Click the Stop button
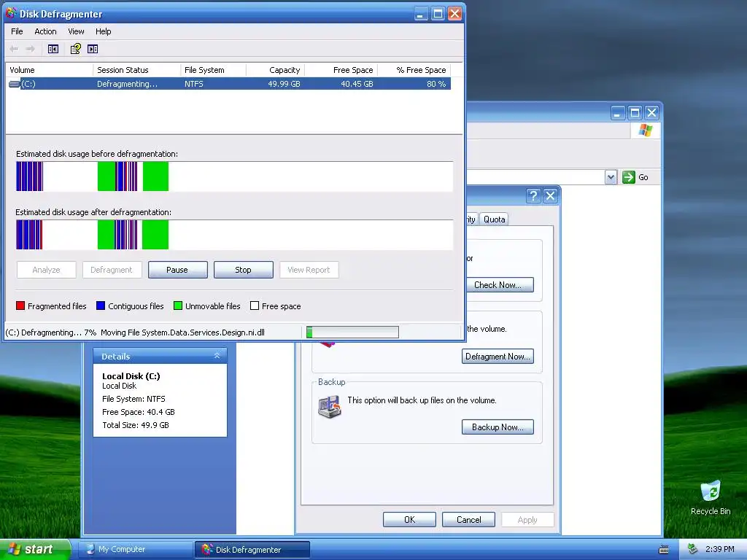This screenshot has height=560, width=747. click(x=244, y=270)
